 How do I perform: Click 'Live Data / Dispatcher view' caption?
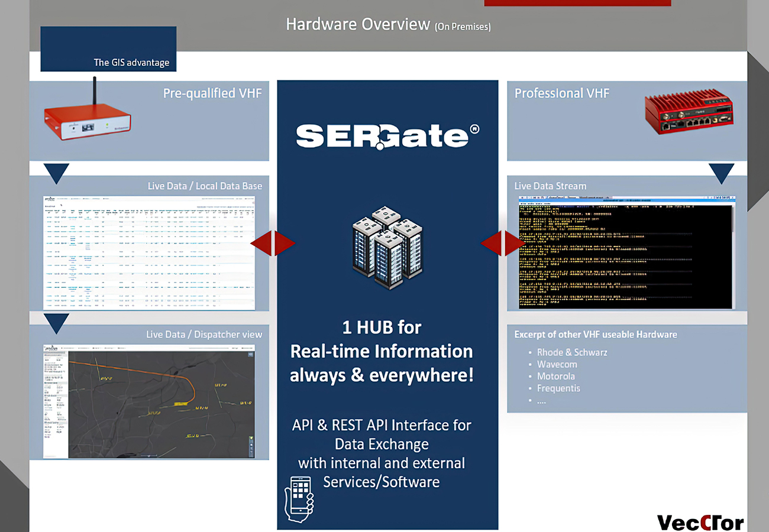coord(204,334)
